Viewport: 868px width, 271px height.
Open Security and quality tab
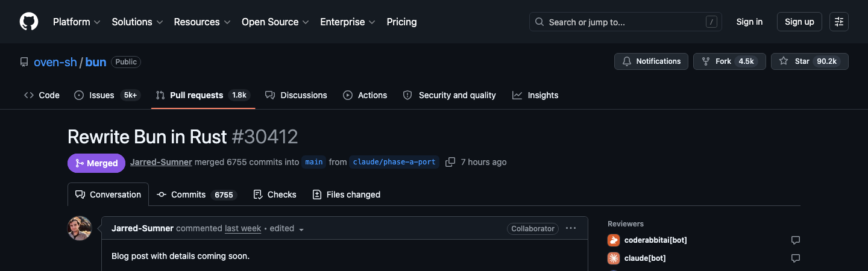coord(449,95)
